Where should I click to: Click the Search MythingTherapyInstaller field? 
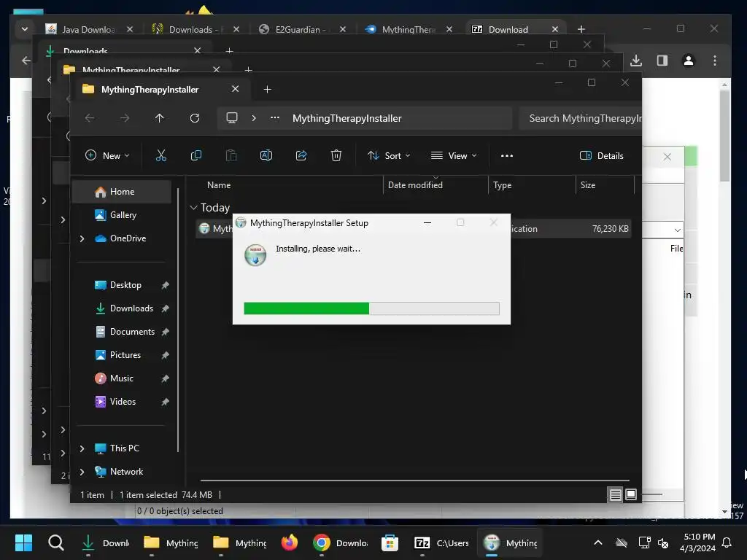(580, 118)
